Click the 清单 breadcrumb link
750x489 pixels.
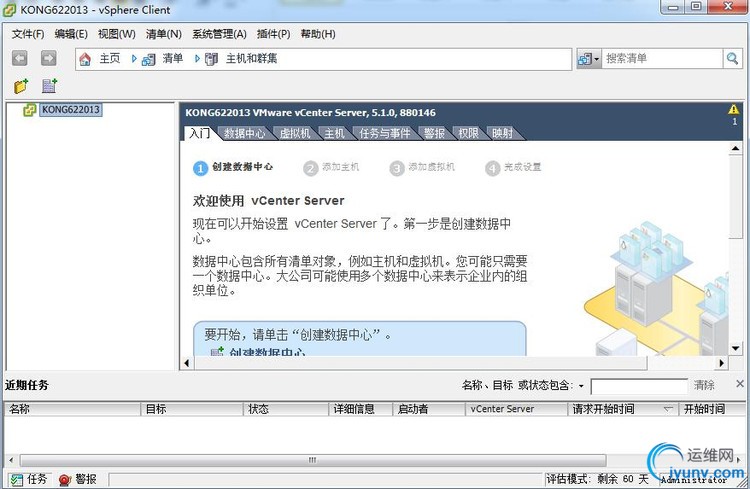point(173,58)
